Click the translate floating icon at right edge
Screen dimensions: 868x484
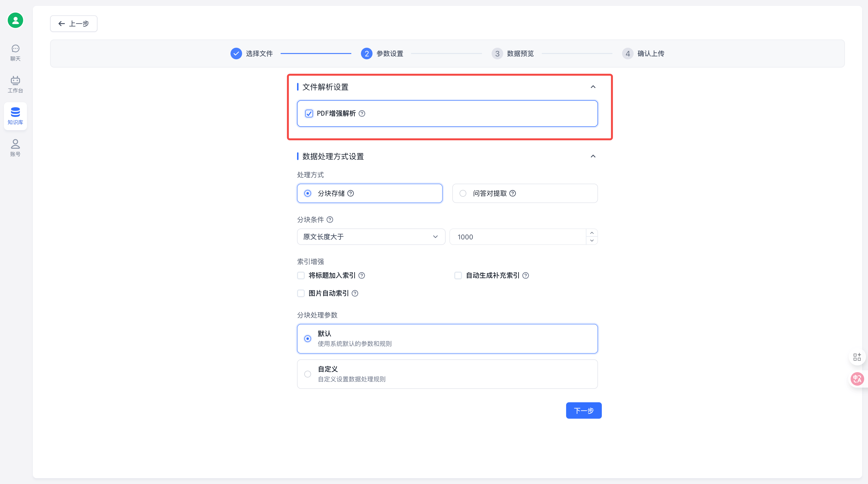coord(857,379)
